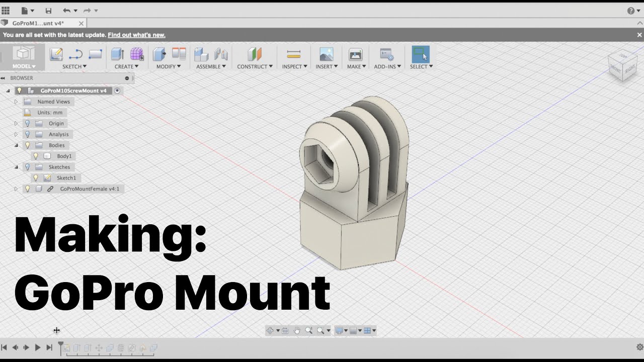Select the New Component tool
The image size is (644, 362).
[x=201, y=54]
